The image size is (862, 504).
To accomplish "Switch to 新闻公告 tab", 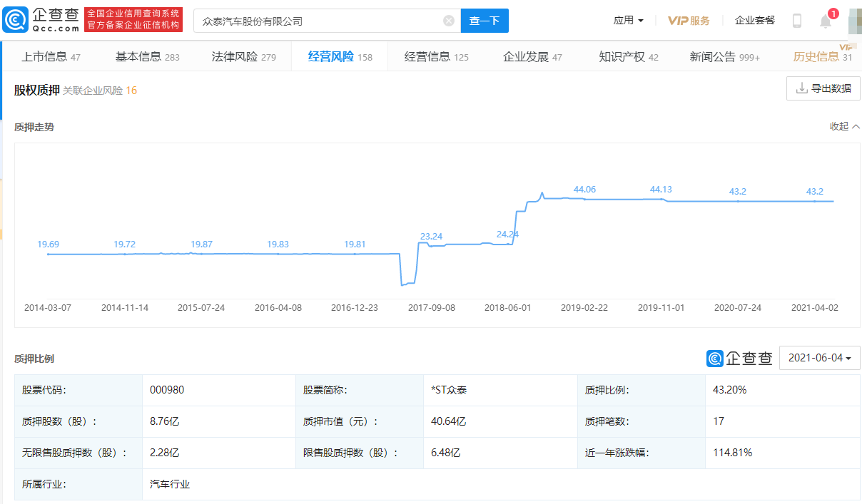I will point(724,57).
